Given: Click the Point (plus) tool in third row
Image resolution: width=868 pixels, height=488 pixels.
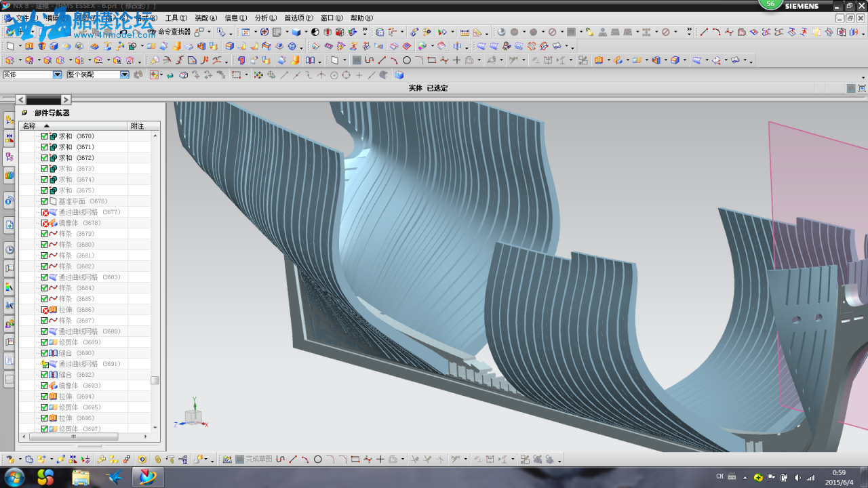Looking at the screenshot, I should pyautogui.click(x=456, y=60).
